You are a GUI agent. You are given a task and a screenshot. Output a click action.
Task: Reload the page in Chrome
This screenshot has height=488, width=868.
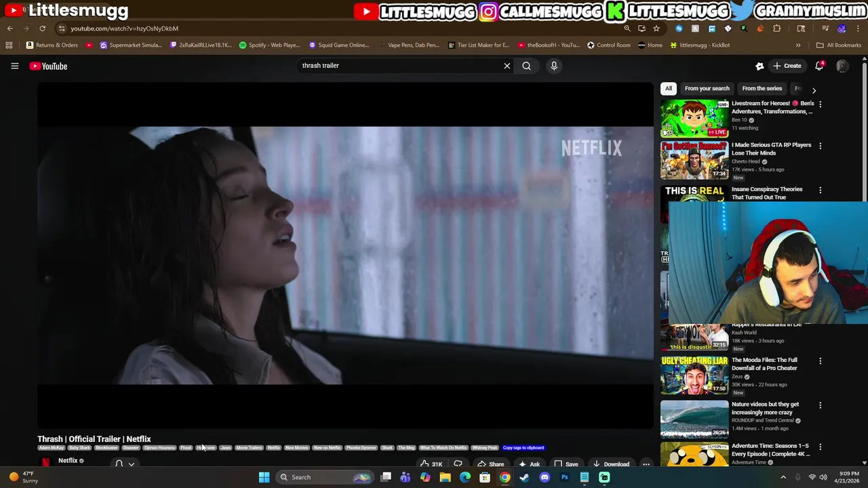click(x=42, y=28)
